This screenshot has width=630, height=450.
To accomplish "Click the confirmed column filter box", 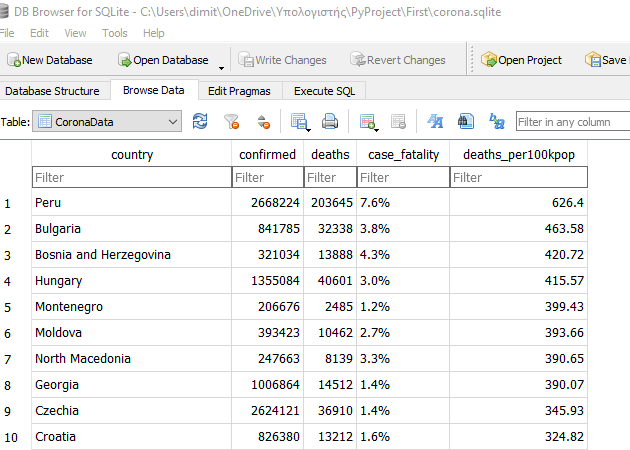I will coord(268,177).
